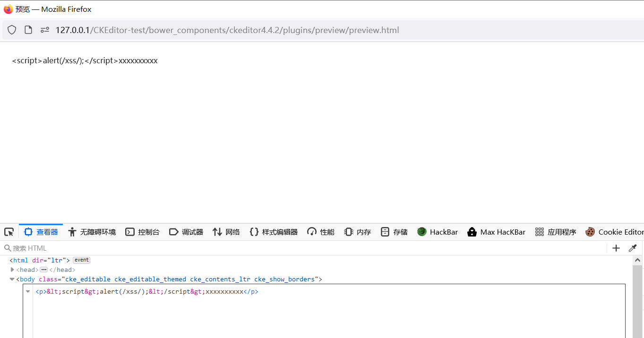Switch to the 查看器 inspector tab
The height and width of the screenshot is (338, 644).
click(41, 232)
